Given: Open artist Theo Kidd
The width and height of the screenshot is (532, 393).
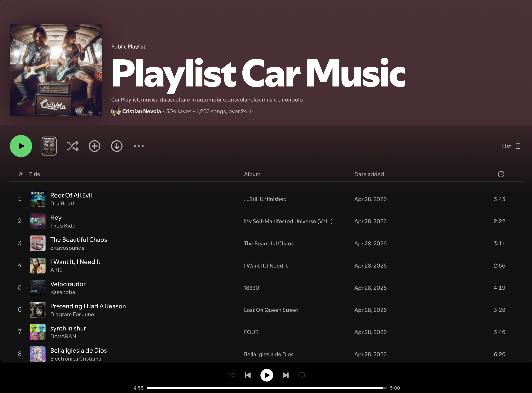Looking at the screenshot, I should point(63,226).
